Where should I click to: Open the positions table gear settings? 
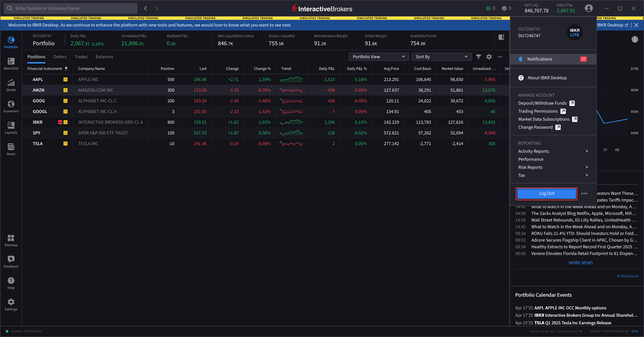[489, 57]
